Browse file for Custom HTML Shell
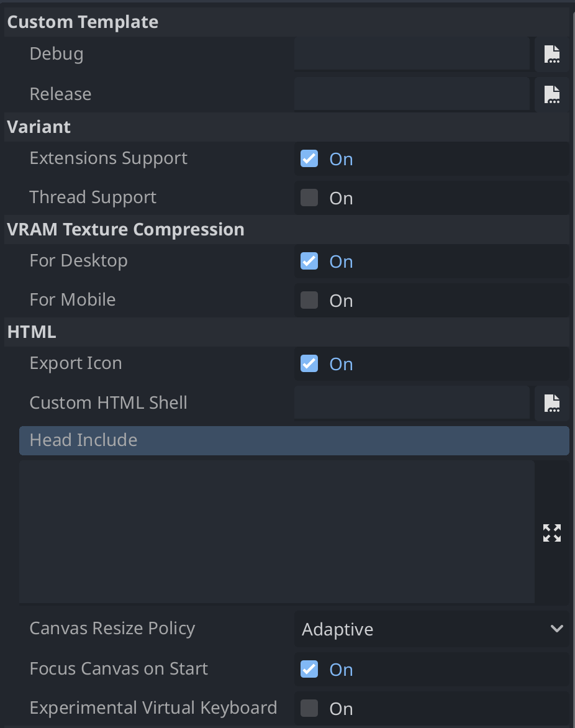Image resolution: width=575 pixels, height=728 pixels. [552, 404]
